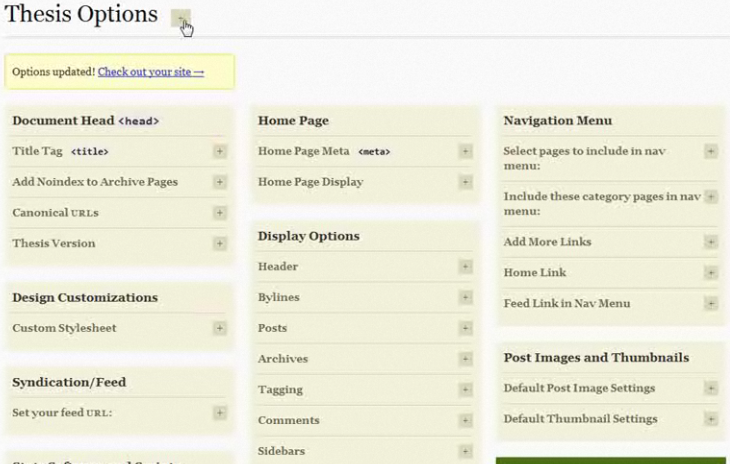Expand the Custom Stylesheet option
730x464 pixels.
220,328
